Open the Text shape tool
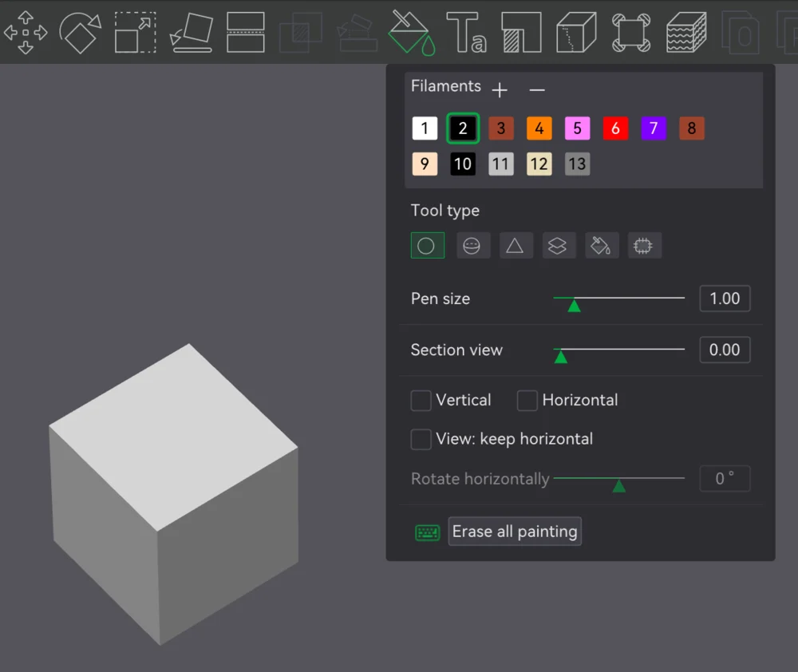 pyautogui.click(x=466, y=33)
